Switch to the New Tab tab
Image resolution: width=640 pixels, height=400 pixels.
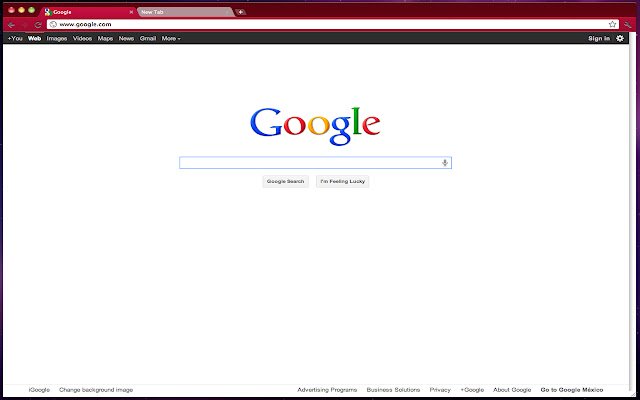click(186, 12)
